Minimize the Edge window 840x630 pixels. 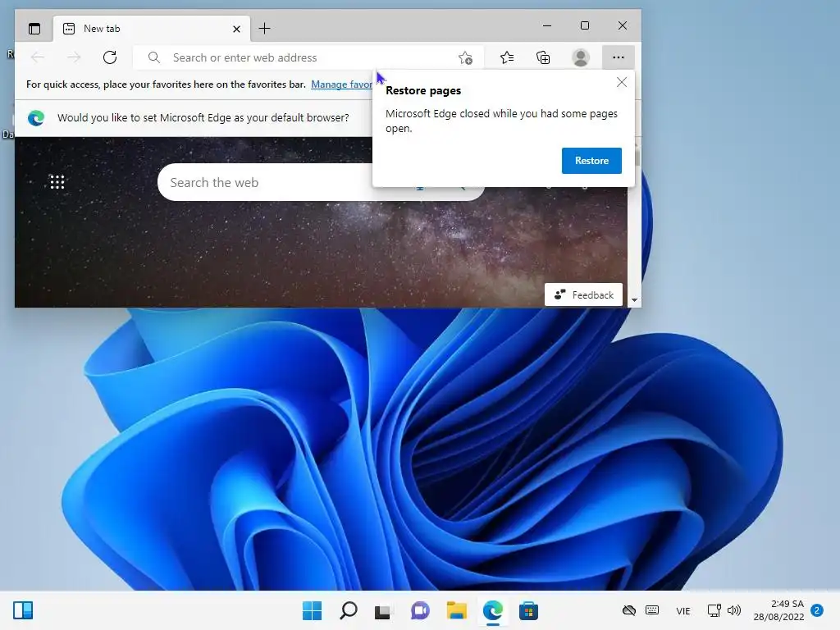pos(547,25)
